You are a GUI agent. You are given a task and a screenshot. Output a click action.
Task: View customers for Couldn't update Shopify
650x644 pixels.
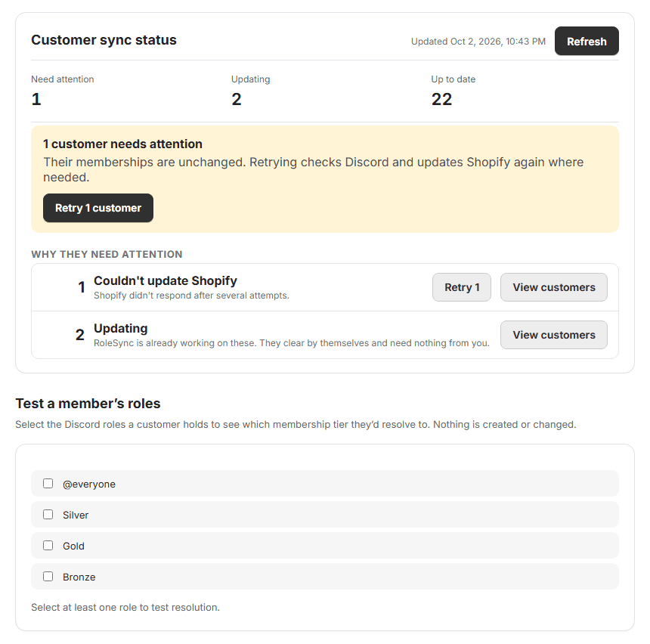(553, 287)
